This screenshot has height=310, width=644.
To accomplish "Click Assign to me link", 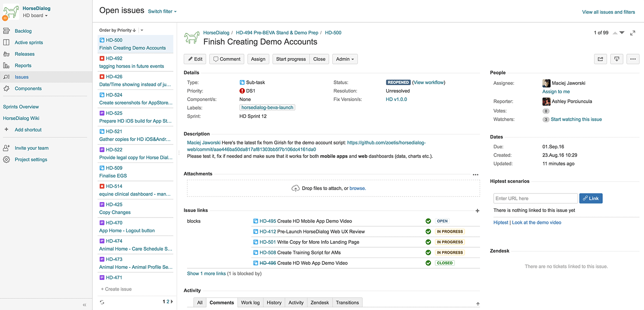I will 556,92.
